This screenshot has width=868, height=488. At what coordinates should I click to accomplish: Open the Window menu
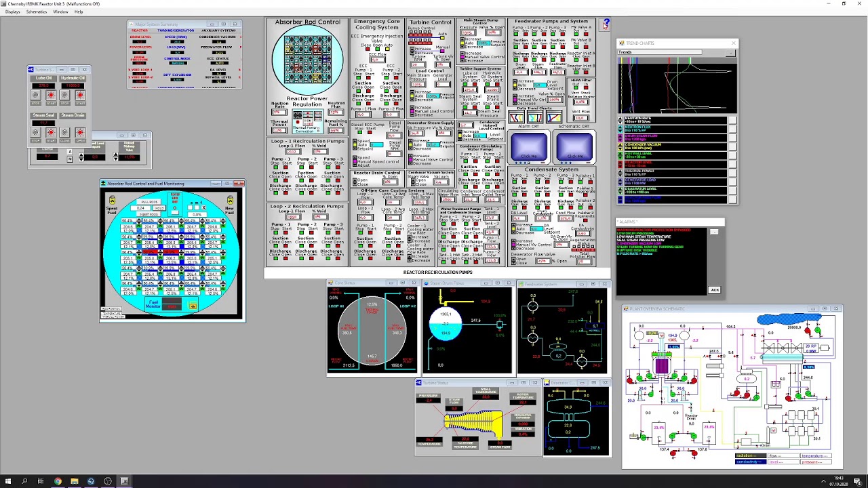click(x=60, y=12)
